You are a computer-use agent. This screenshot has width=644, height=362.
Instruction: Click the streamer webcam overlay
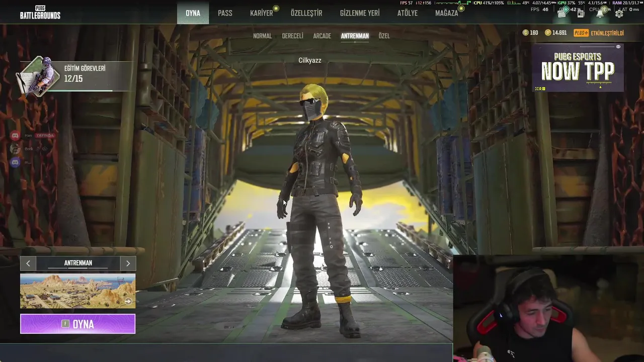[548, 308]
